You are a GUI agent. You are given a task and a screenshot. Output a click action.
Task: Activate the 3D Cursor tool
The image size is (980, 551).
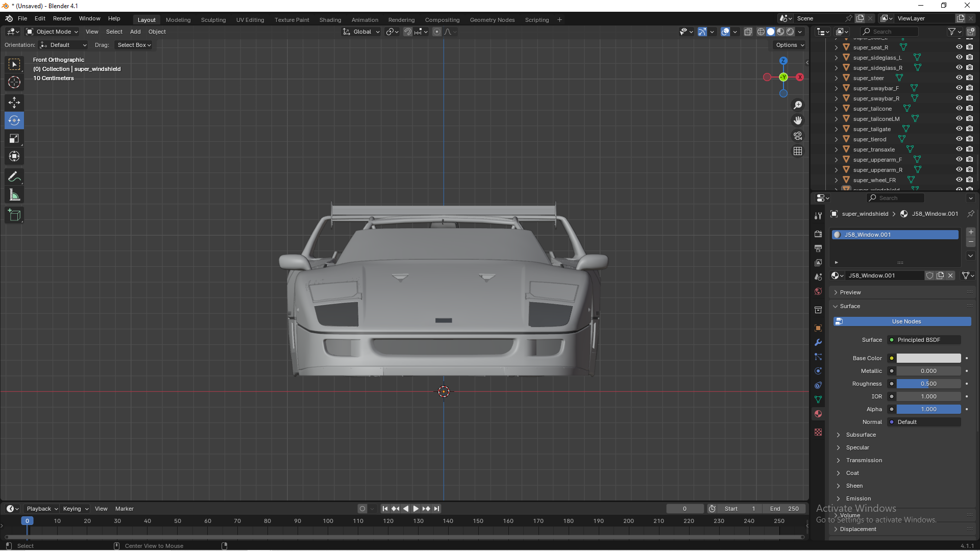pos(14,82)
